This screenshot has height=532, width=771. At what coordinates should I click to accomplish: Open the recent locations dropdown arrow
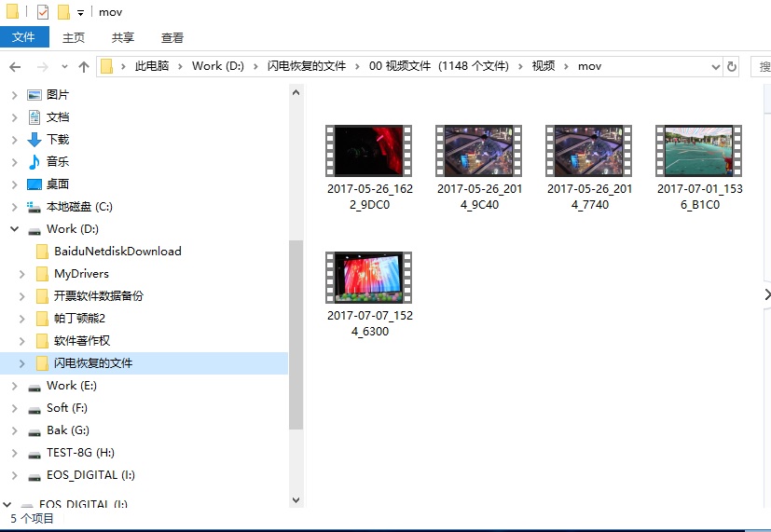tap(64, 67)
